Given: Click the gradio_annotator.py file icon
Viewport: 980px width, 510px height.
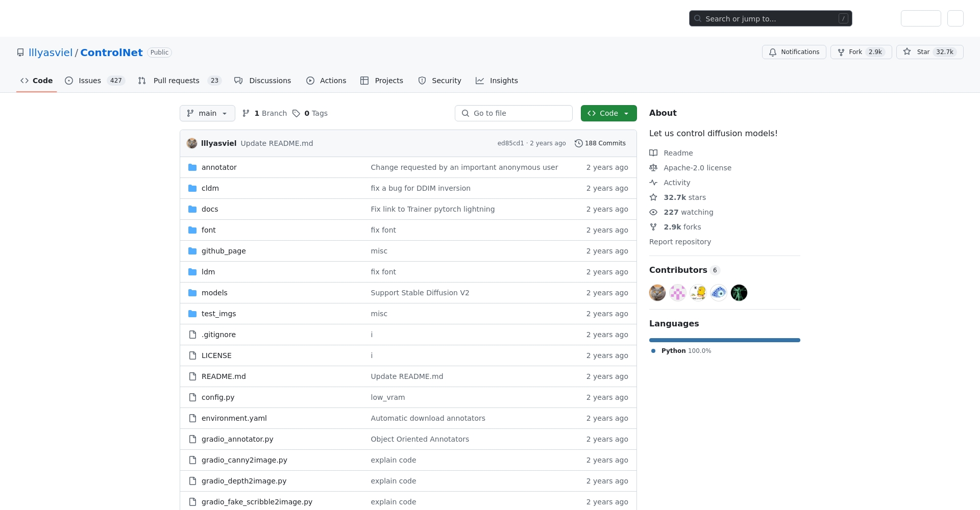Looking at the screenshot, I should pyautogui.click(x=192, y=439).
